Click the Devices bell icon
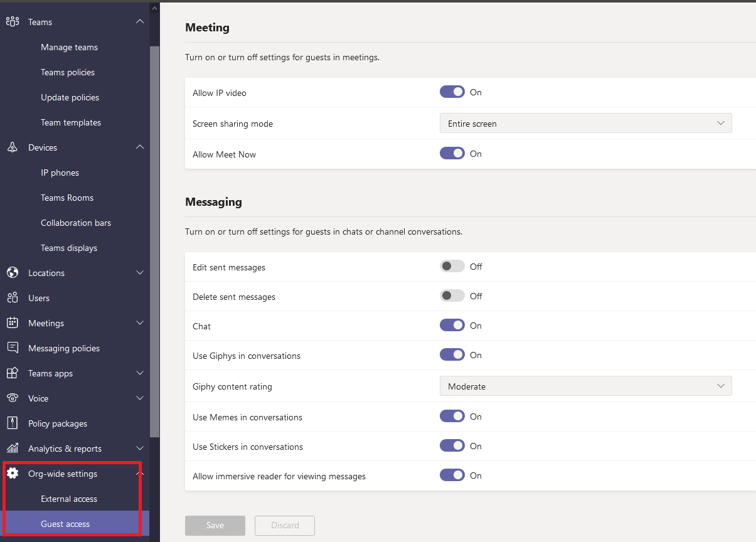 pyautogui.click(x=13, y=147)
